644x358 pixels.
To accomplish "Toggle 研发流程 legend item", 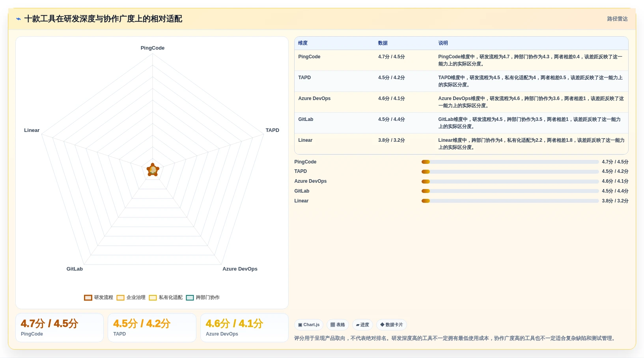I will (x=99, y=297).
